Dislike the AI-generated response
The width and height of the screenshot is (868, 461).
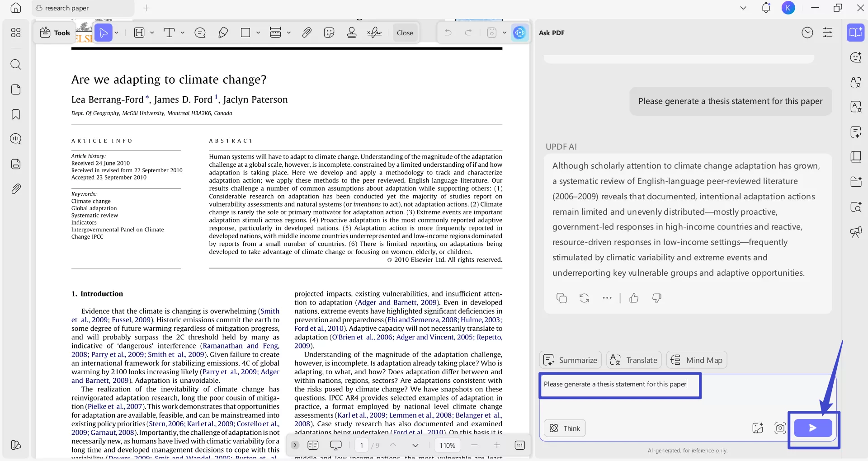pos(656,298)
